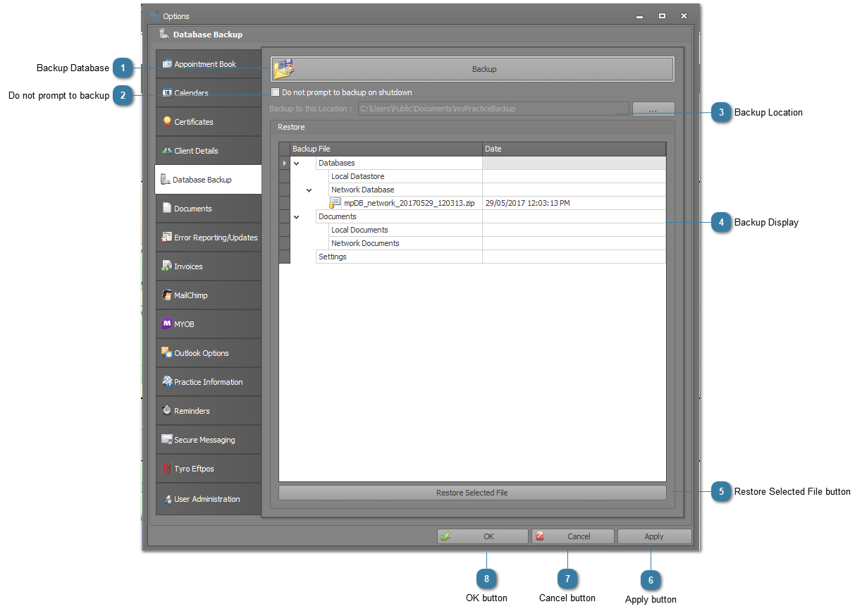
Task: Click the Appointment Book sidebar icon
Action: click(x=167, y=64)
